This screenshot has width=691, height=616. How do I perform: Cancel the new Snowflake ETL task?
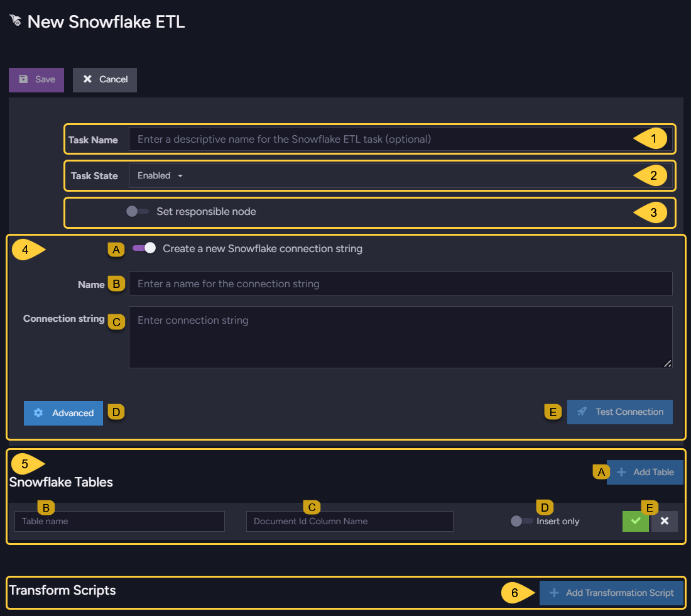[104, 80]
